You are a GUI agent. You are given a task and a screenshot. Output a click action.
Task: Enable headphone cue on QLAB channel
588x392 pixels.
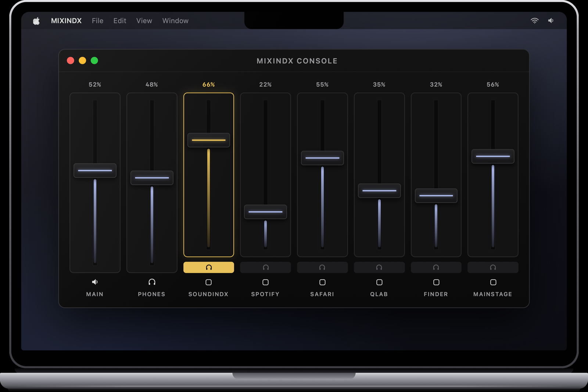[x=379, y=267]
